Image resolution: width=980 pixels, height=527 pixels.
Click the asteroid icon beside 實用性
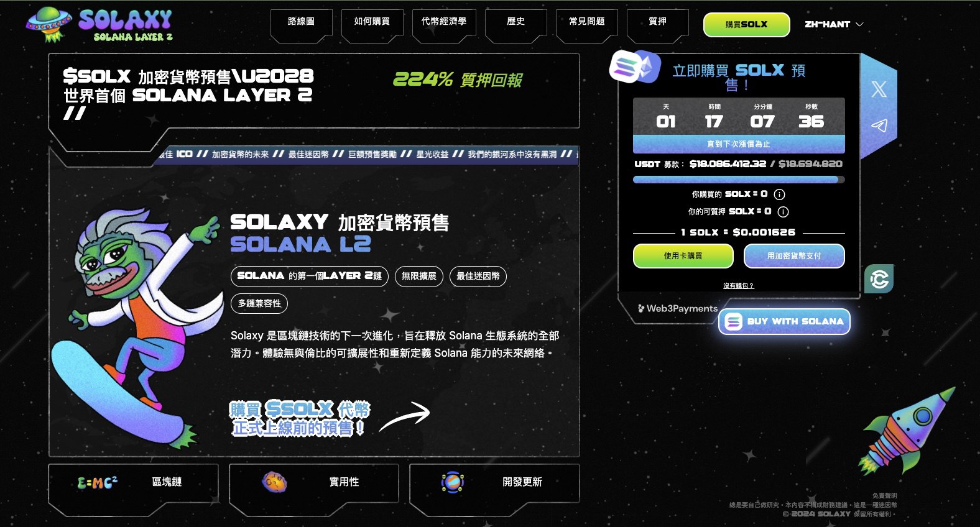tap(274, 482)
